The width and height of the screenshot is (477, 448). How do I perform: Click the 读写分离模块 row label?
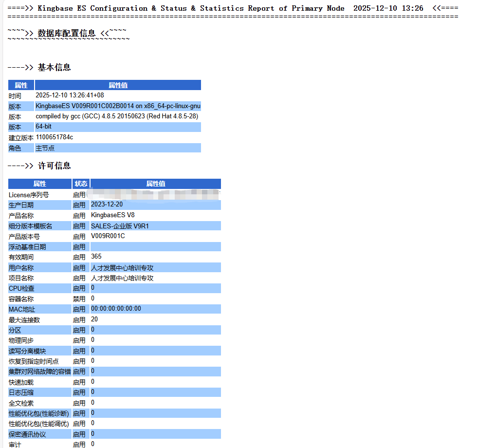click(x=28, y=351)
